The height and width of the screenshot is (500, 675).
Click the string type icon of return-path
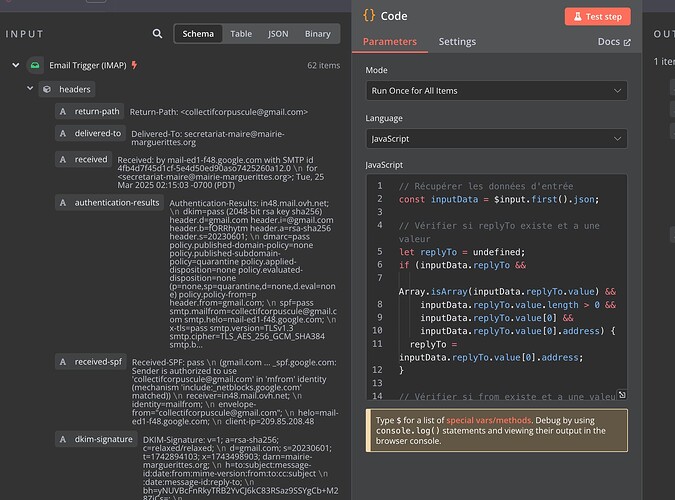[x=63, y=112]
